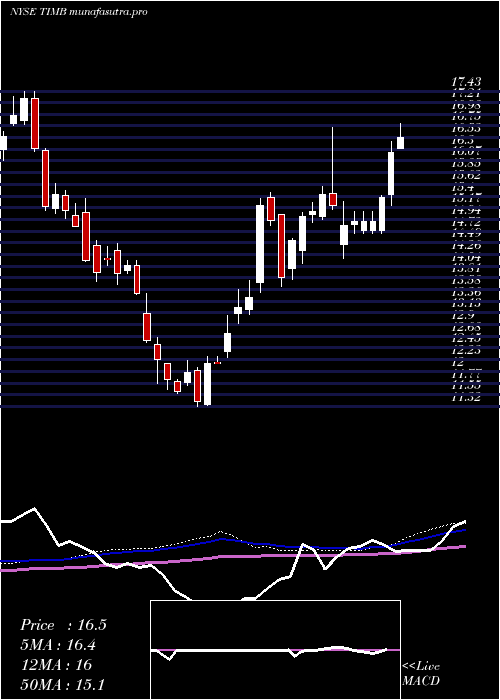This screenshot has height=700, width=500.
Task: Click the '<<Live MACD' label
Action: point(421,674)
